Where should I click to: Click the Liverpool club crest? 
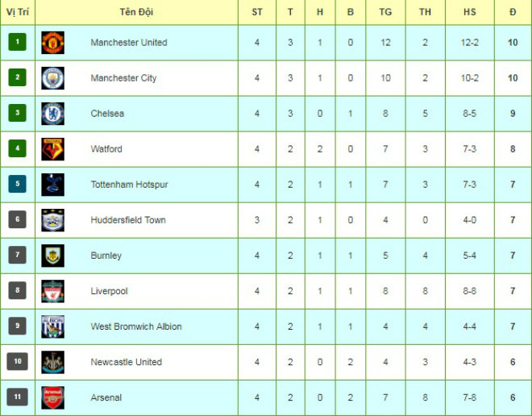53,291
